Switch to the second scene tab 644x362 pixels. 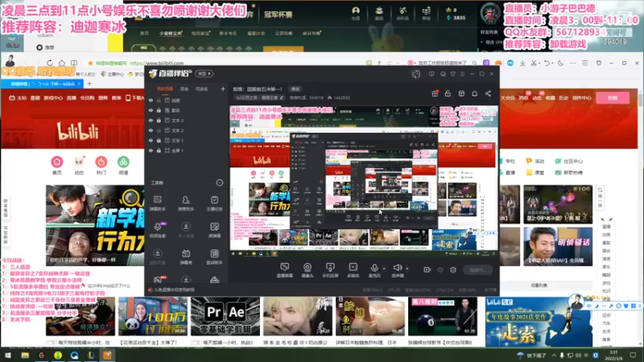tap(184, 88)
